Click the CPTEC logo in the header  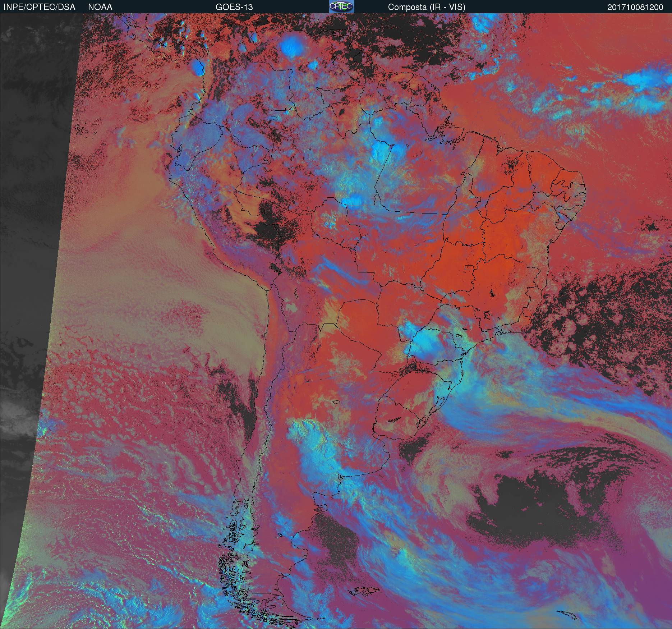(x=341, y=7)
